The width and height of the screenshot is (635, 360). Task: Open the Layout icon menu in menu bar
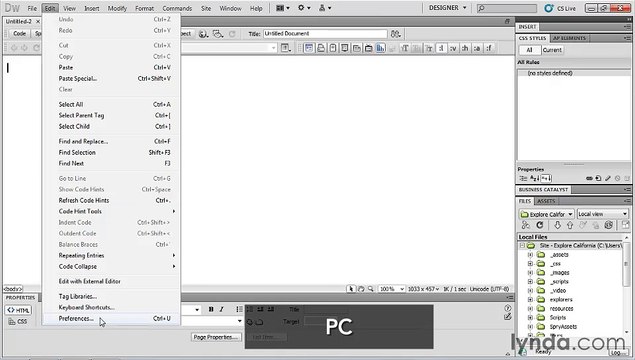pyautogui.click(x=283, y=8)
